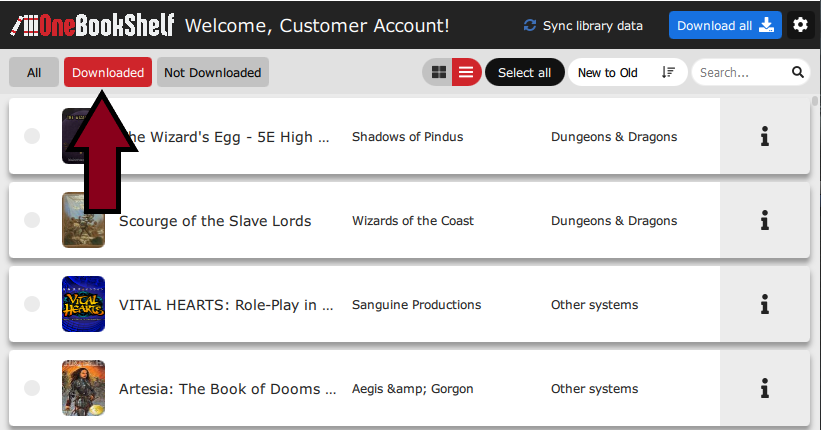Select The Wizard's Egg row checkbox
This screenshot has width=821, height=430.
[x=32, y=136]
